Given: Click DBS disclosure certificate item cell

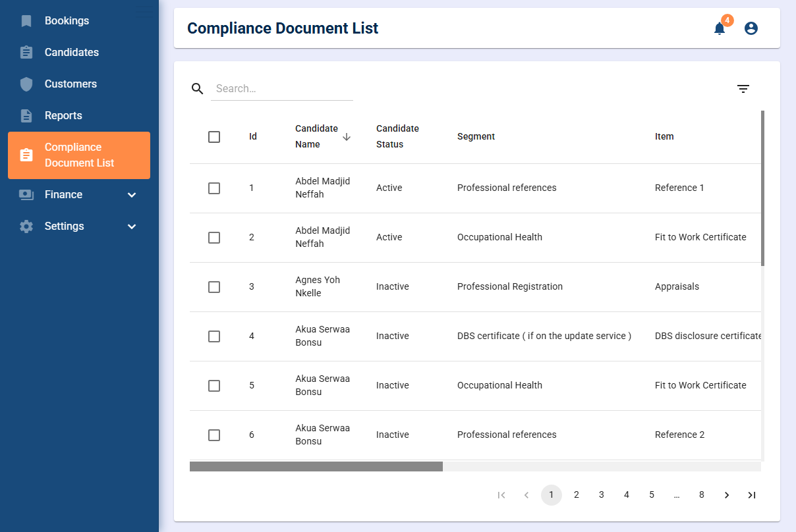Looking at the screenshot, I should pyautogui.click(x=708, y=336).
